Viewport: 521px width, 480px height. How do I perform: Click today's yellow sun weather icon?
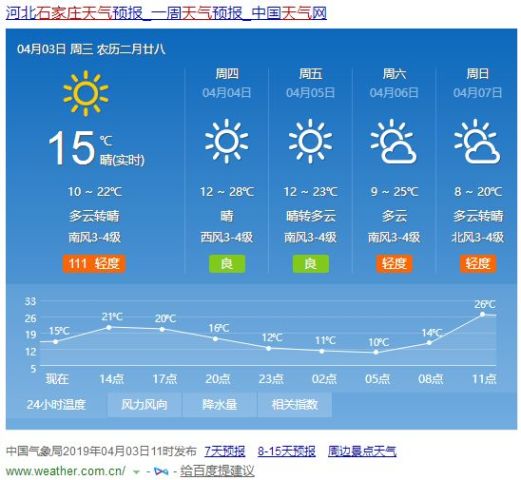point(86,93)
